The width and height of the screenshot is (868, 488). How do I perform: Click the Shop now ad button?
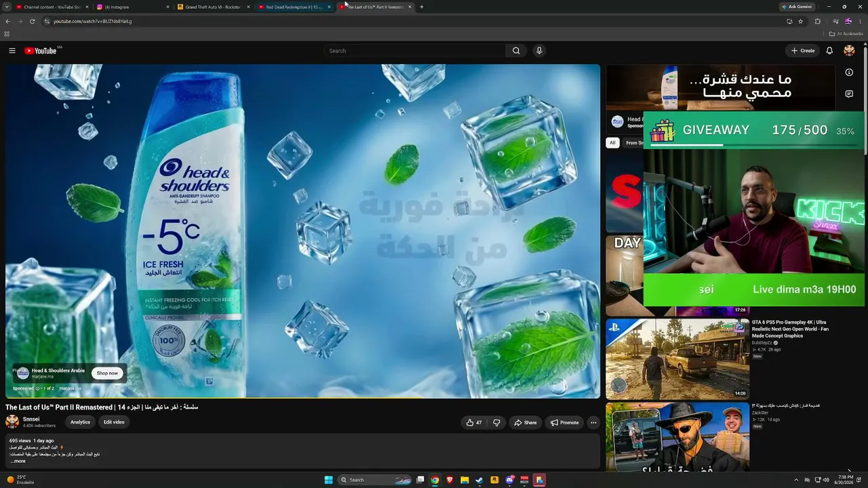click(107, 373)
